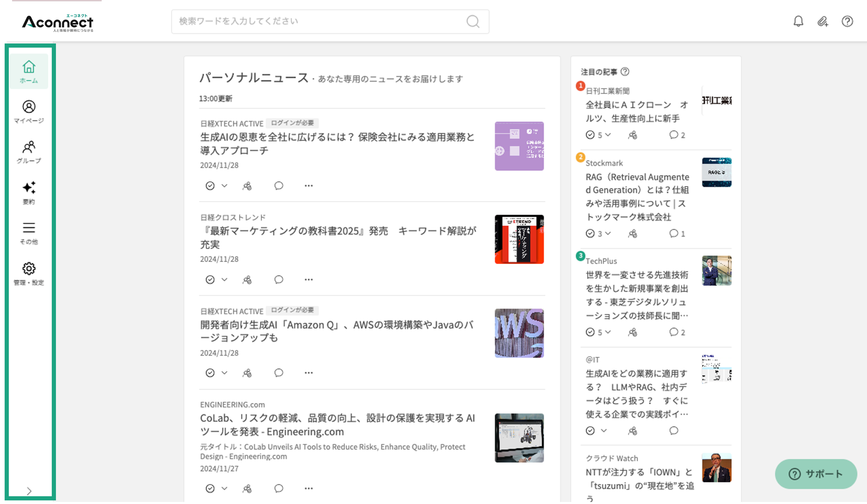Share the Amazon Q article to group
Viewport: 867px width, 504px height.
click(247, 373)
